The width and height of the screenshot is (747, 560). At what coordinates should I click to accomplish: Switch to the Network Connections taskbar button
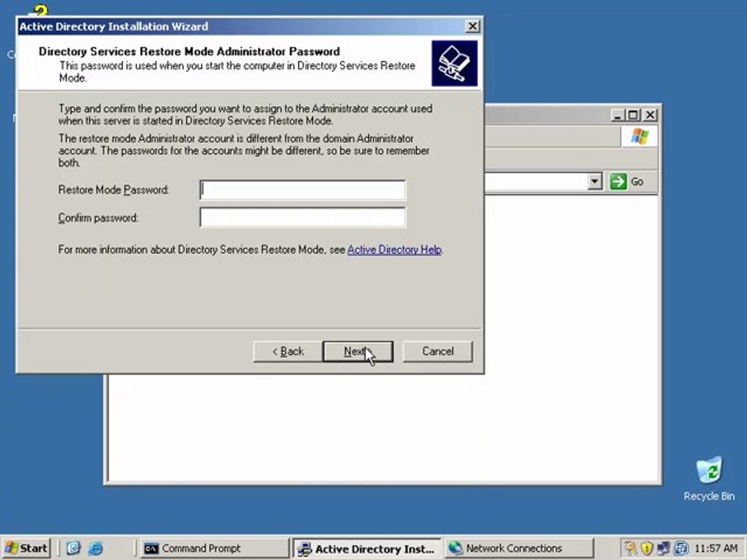(x=519, y=548)
